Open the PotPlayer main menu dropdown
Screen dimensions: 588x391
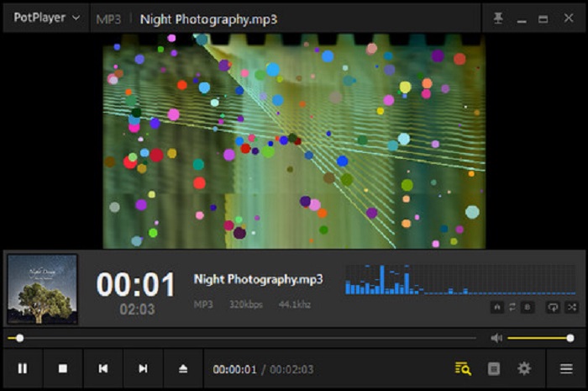click(46, 18)
